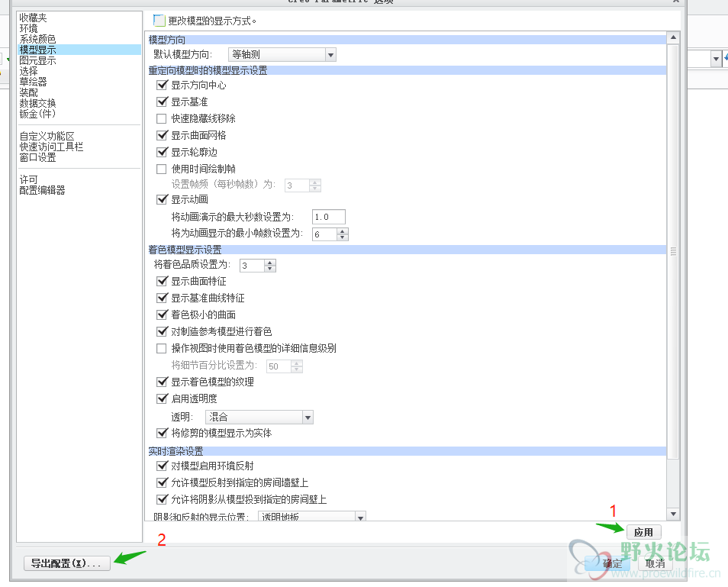The width and height of the screenshot is (728, 587).
Task: Open 快速访问工具栏 page
Action: click(x=51, y=147)
